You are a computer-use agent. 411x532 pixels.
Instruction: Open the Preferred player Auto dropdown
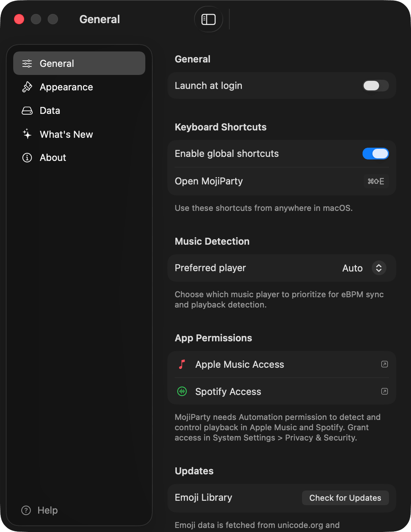click(364, 268)
